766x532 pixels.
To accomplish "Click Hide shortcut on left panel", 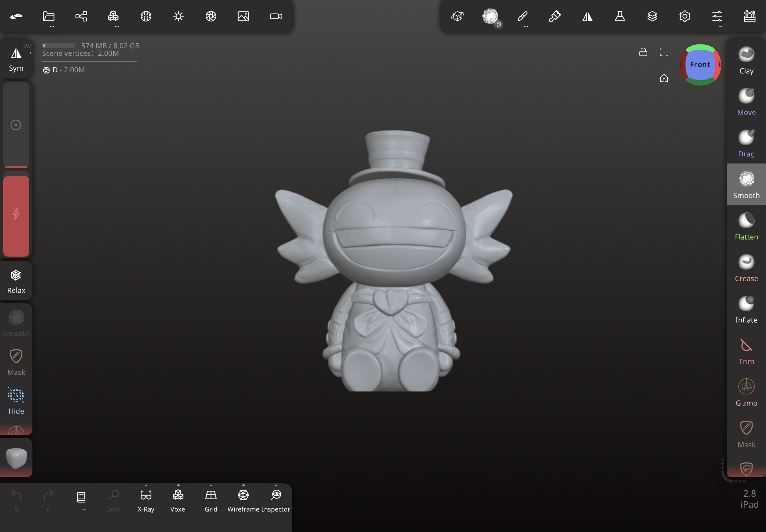I will (16, 401).
